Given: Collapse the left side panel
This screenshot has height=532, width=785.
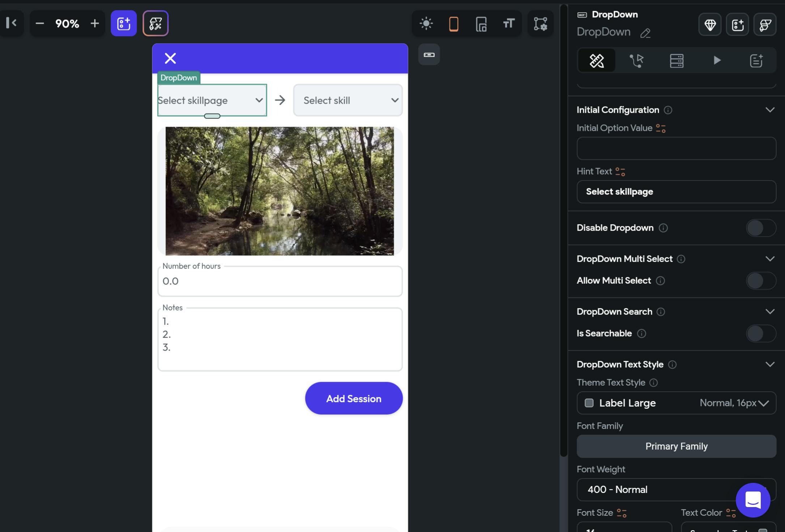Looking at the screenshot, I should point(11,23).
